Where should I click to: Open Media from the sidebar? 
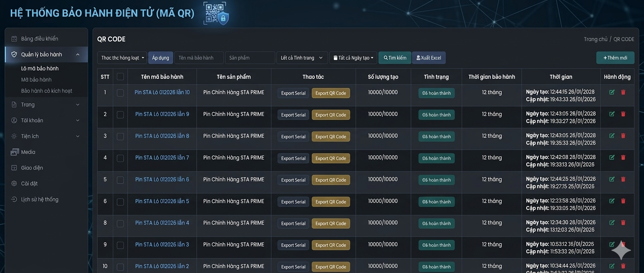pyautogui.click(x=28, y=152)
